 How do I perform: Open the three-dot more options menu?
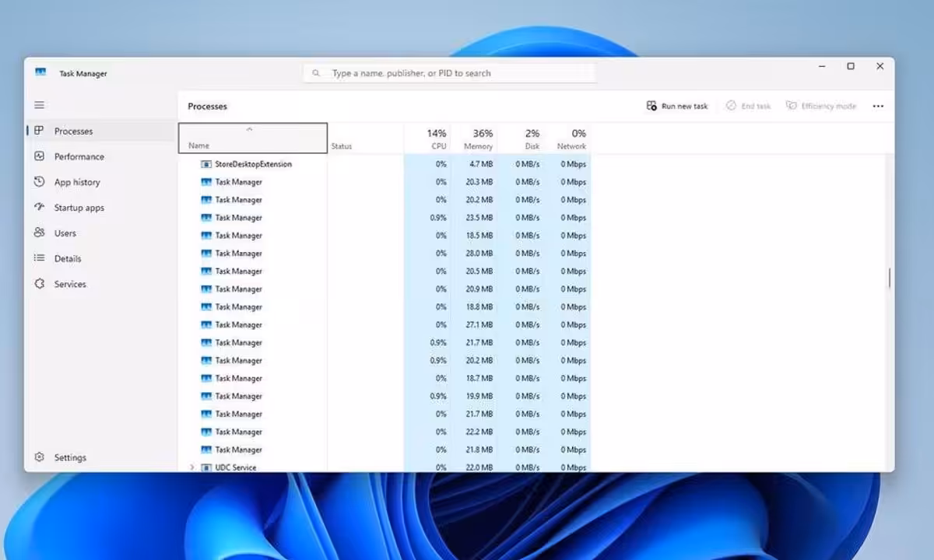[878, 107]
